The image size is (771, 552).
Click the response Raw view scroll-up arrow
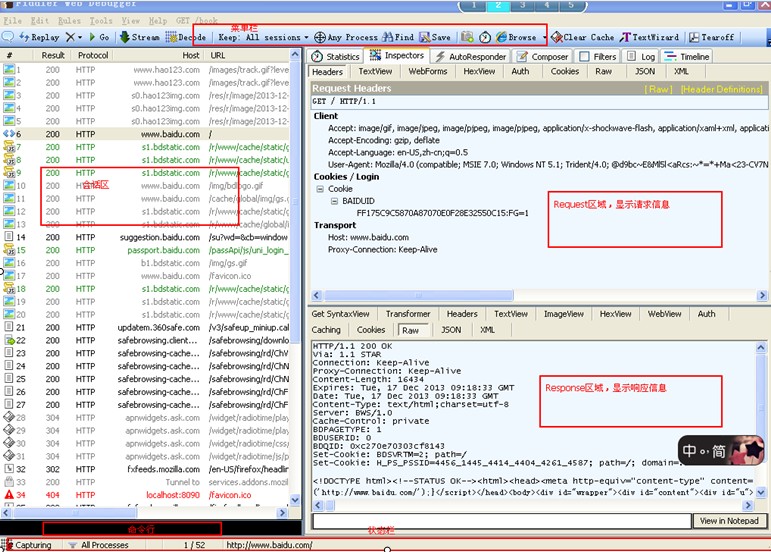point(761,348)
